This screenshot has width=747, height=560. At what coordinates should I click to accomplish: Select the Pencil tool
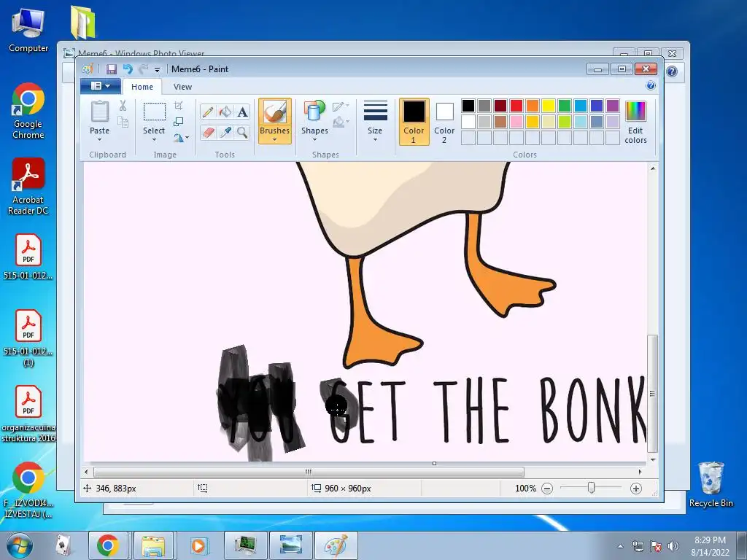(208, 112)
